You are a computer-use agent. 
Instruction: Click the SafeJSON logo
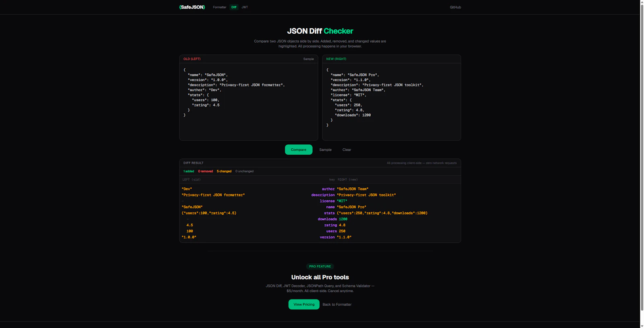[192, 7]
